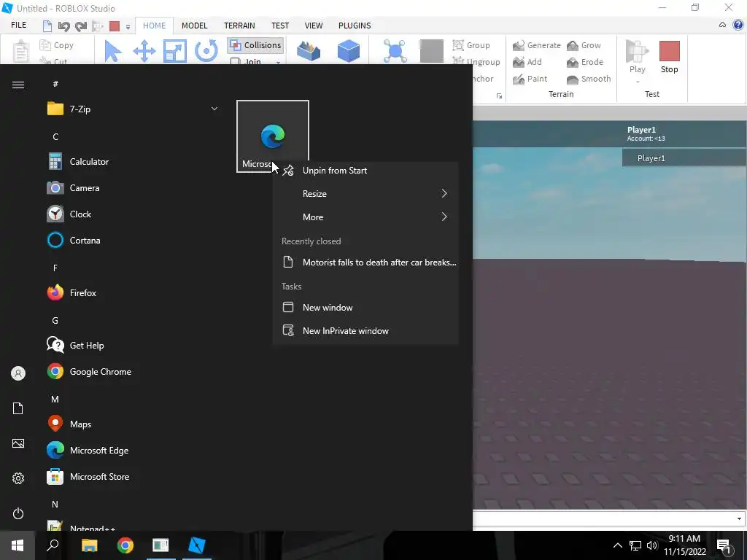Switch to the MODEL ribbon tab

pyautogui.click(x=194, y=26)
